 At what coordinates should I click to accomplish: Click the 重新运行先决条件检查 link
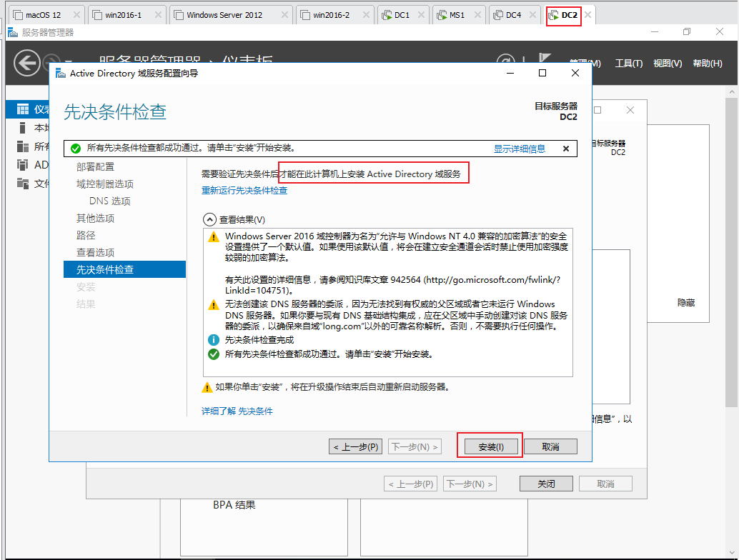click(x=244, y=190)
